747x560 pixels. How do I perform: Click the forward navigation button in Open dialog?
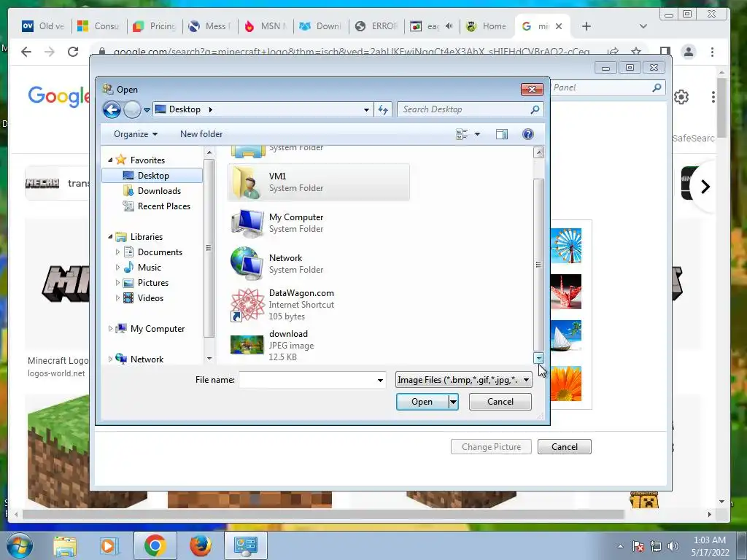(x=133, y=110)
